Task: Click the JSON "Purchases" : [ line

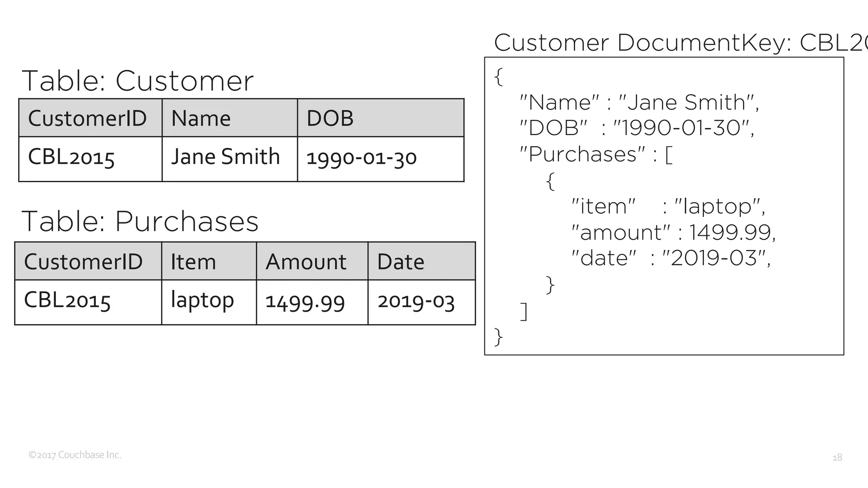Action: (x=596, y=154)
